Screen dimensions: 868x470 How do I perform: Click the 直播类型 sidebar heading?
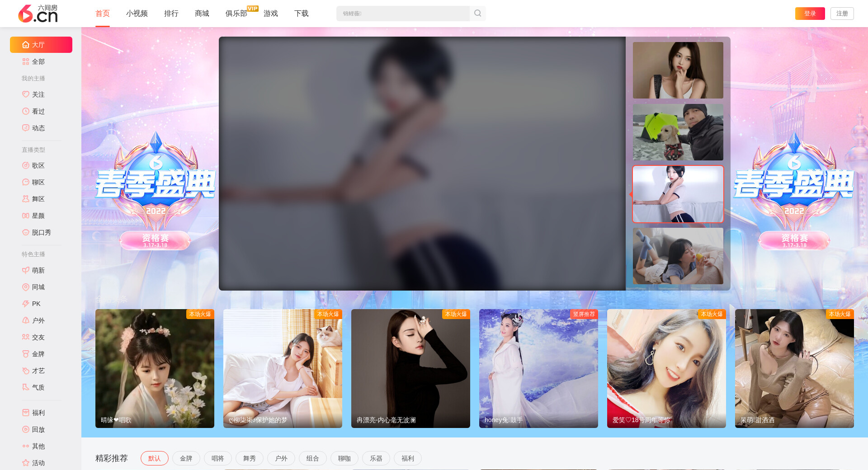(33, 150)
